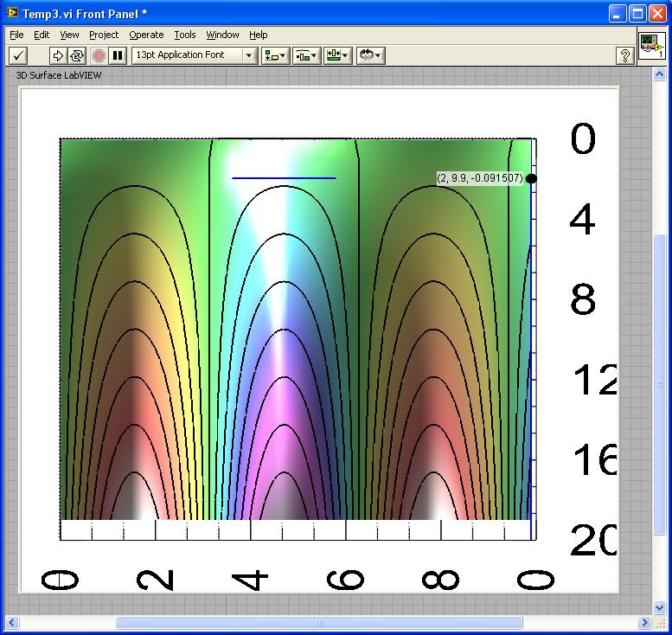Click the Pause execution button
This screenshot has width=672, height=635.
(118, 55)
